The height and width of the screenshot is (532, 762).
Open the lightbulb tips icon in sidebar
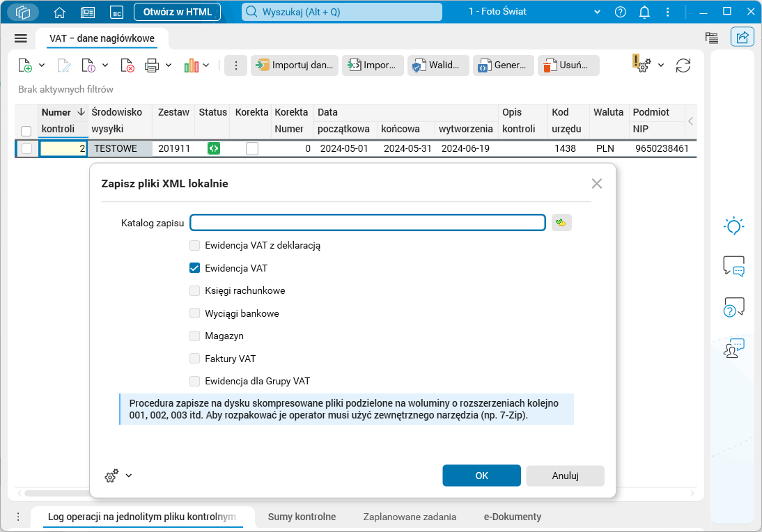733,226
